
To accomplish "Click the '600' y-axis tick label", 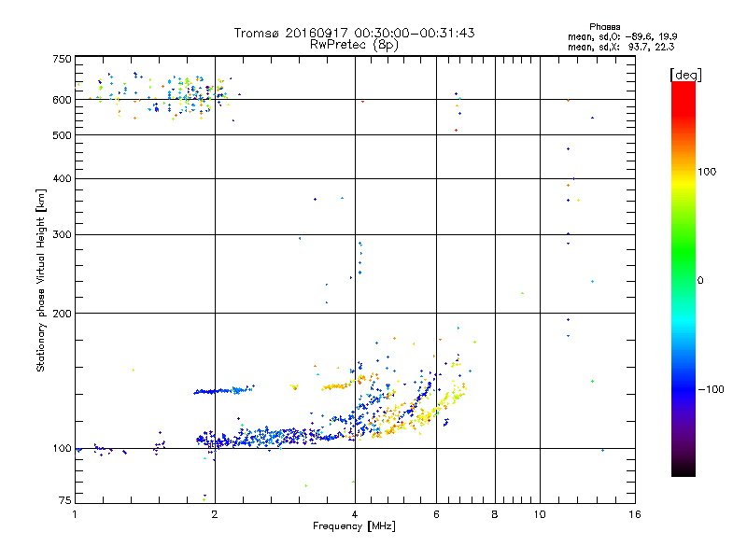I will 62,100.
